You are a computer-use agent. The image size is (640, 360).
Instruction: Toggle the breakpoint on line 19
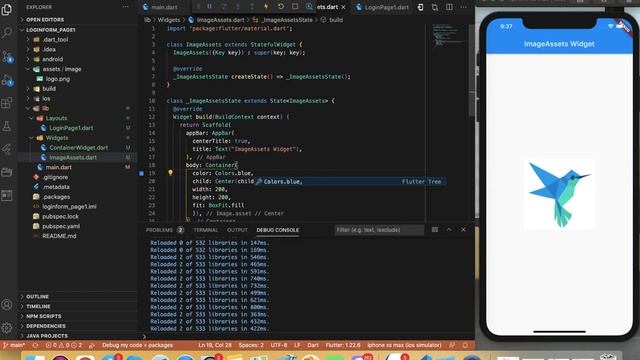tap(142, 173)
